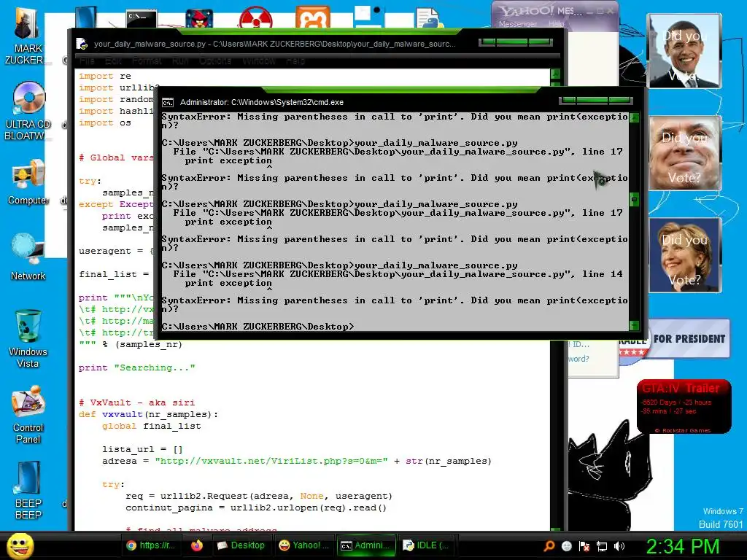
Task: Click 'import os' line in IDLE editor
Action: click(x=105, y=122)
